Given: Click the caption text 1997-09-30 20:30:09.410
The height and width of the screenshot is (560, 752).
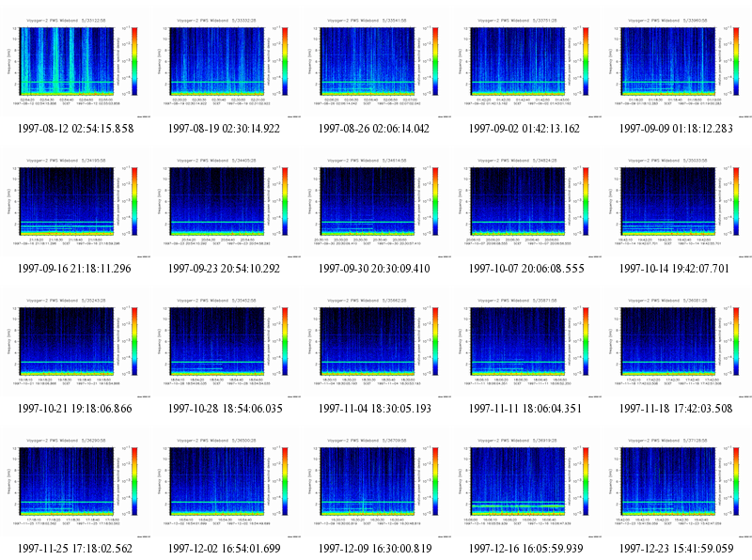Looking at the screenshot, I should [374, 269].
